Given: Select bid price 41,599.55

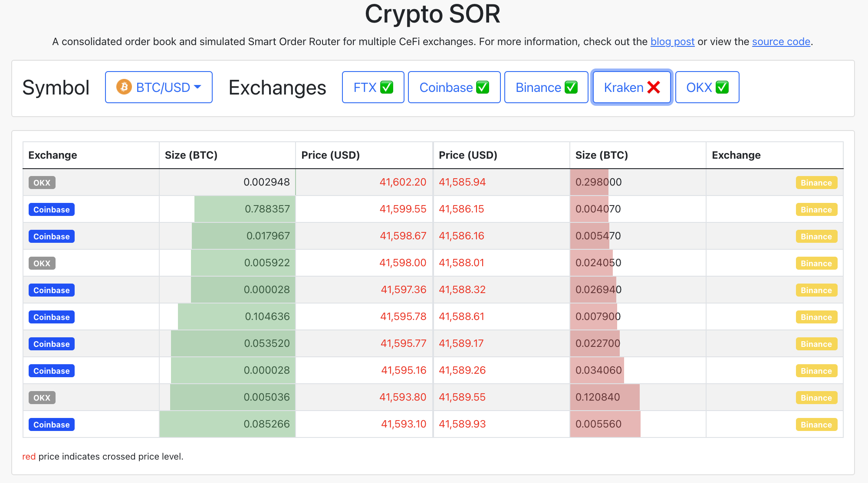Looking at the screenshot, I should click(x=403, y=209).
